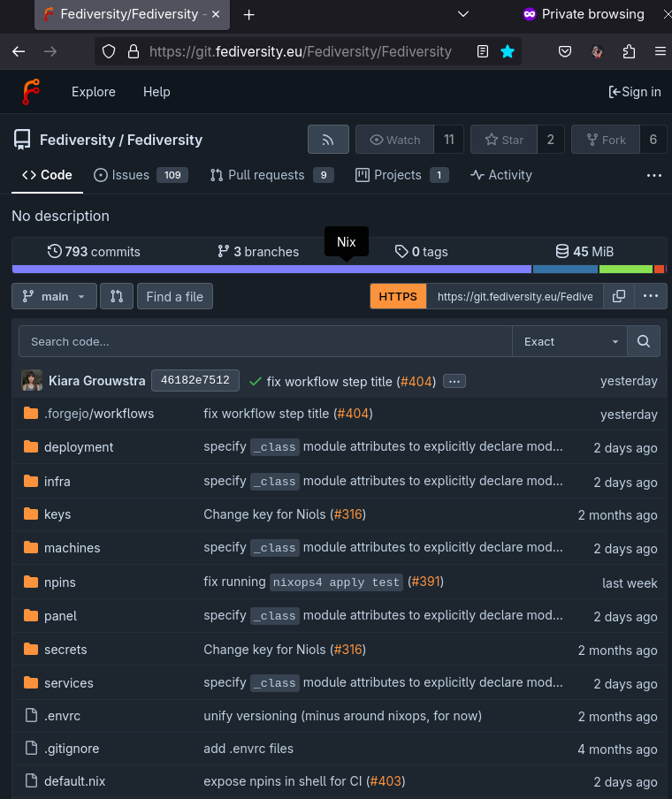This screenshot has height=799, width=672.
Task: Open the deployment folder
Action: click(x=79, y=447)
